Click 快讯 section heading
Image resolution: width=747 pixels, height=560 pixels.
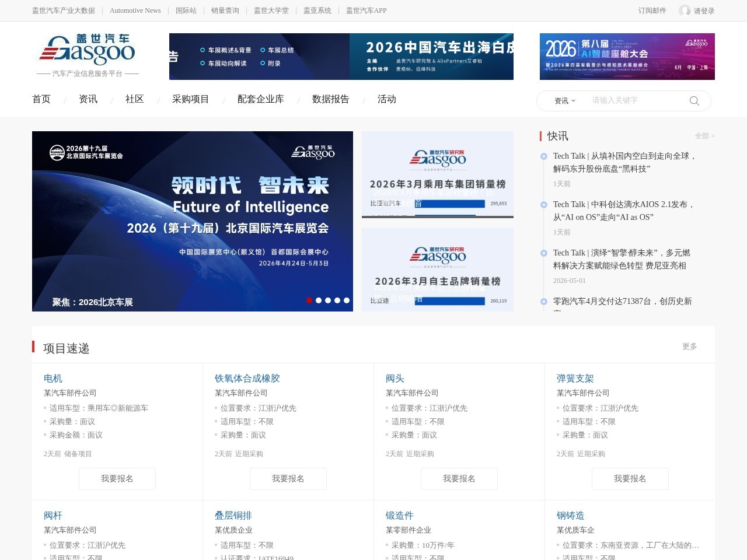tap(558, 136)
